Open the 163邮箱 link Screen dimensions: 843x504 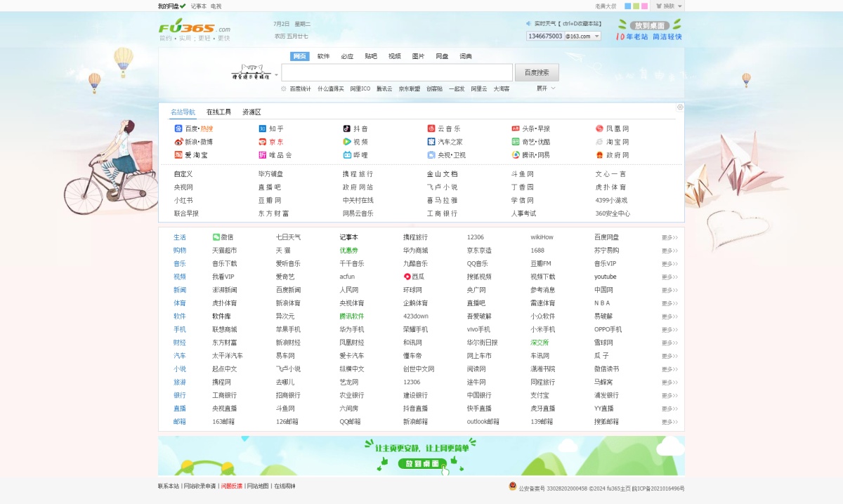pyautogui.click(x=223, y=422)
